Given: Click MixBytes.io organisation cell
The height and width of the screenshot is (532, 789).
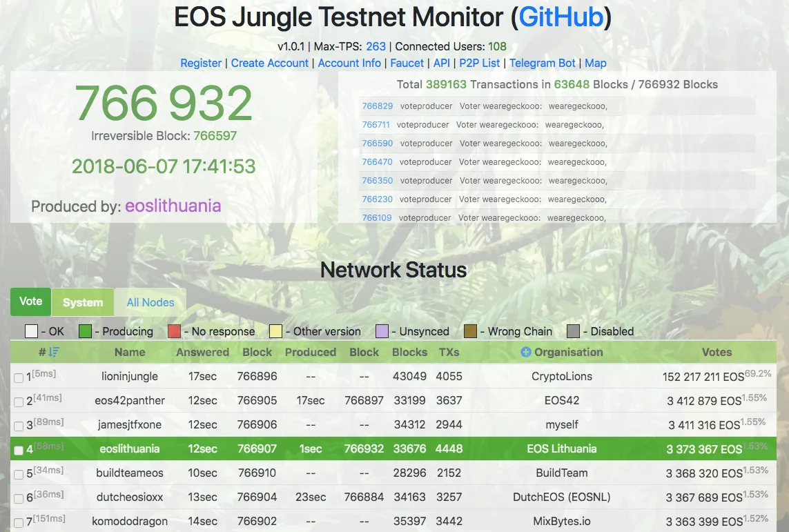Looking at the screenshot, I should point(562,521).
